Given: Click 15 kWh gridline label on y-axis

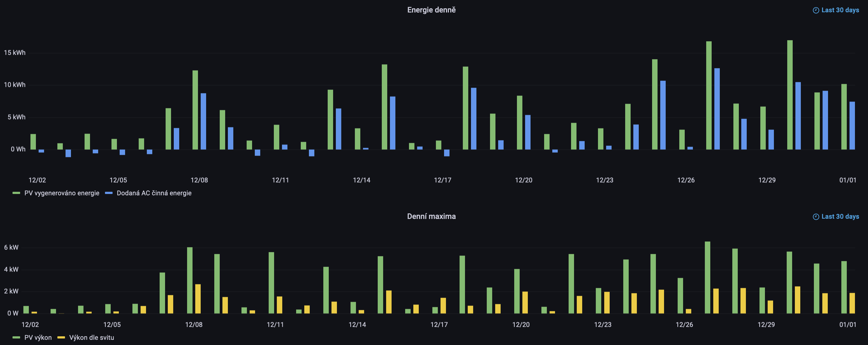Looking at the screenshot, I should coord(14,52).
